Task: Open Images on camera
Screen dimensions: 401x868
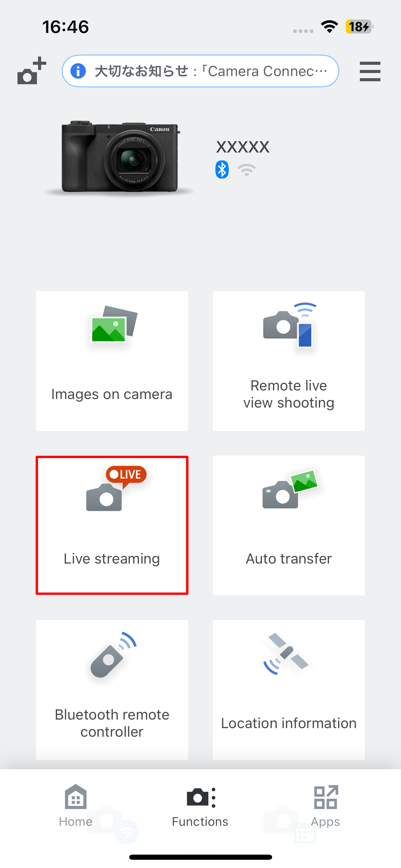Action: [x=112, y=361]
